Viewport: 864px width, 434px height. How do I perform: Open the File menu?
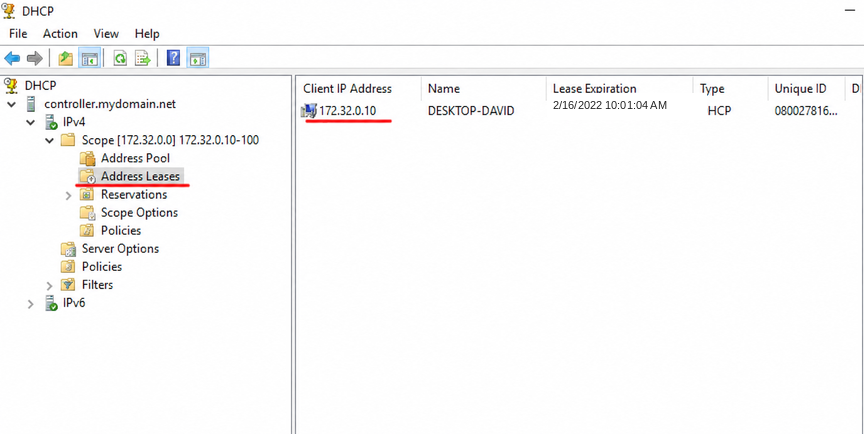18,34
